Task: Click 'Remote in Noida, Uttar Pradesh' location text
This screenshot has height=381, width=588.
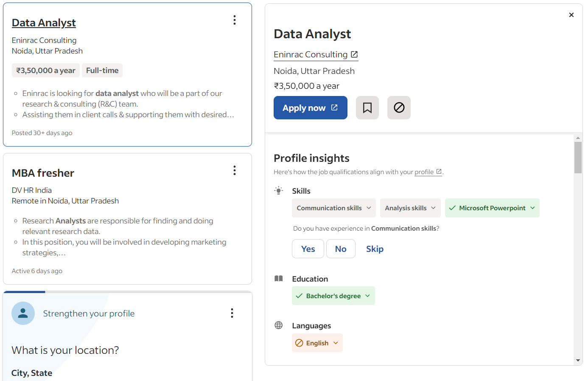Action: pyautogui.click(x=65, y=201)
